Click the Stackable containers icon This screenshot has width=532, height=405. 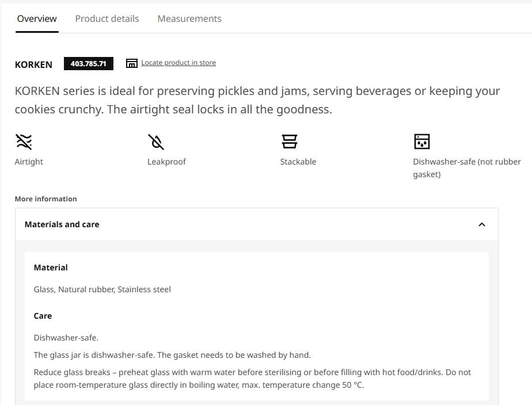(x=290, y=142)
